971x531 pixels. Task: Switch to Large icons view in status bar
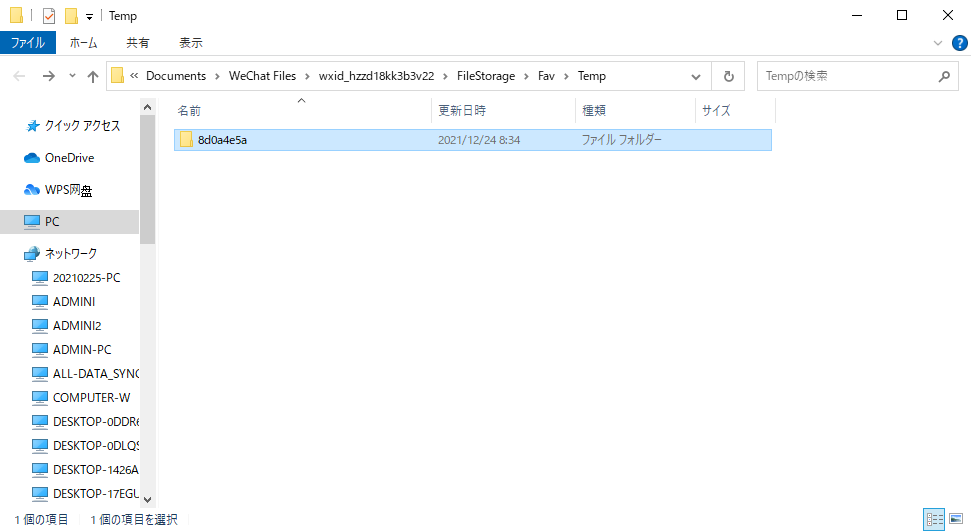tap(955, 519)
